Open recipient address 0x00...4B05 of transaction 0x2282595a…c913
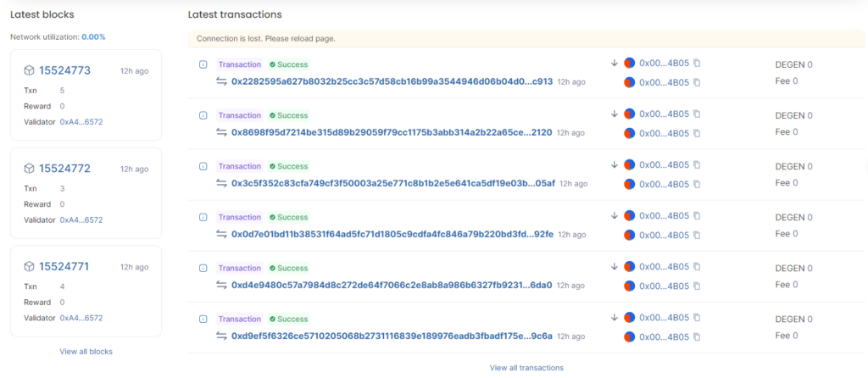The image size is (868, 378). point(665,82)
